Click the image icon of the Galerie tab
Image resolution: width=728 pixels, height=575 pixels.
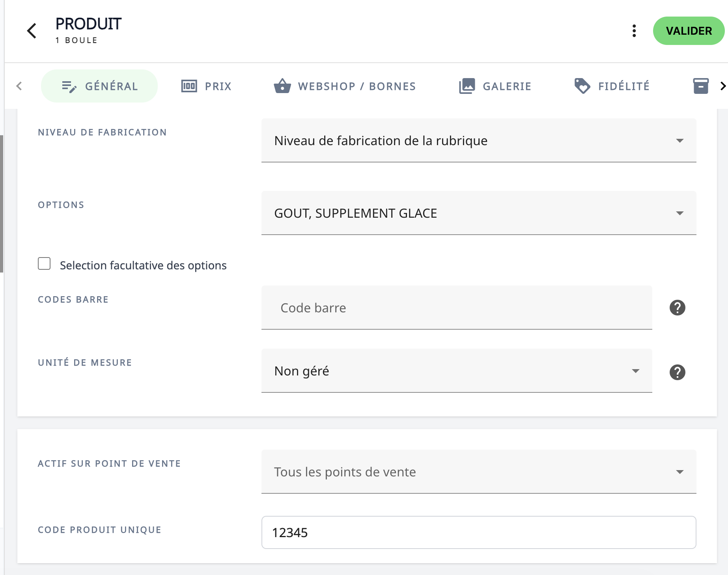point(467,86)
